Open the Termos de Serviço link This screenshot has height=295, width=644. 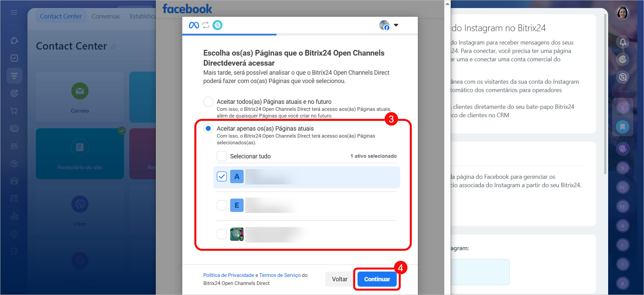tap(280, 275)
